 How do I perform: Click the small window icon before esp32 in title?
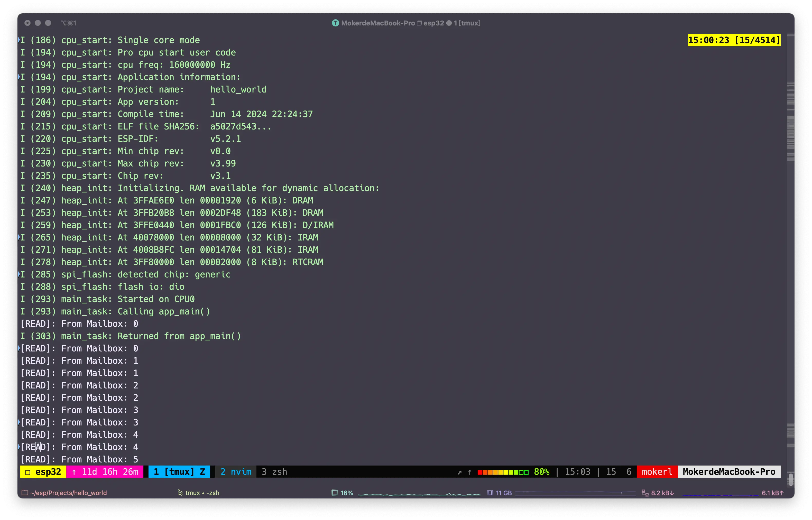pyautogui.click(x=419, y=23)
